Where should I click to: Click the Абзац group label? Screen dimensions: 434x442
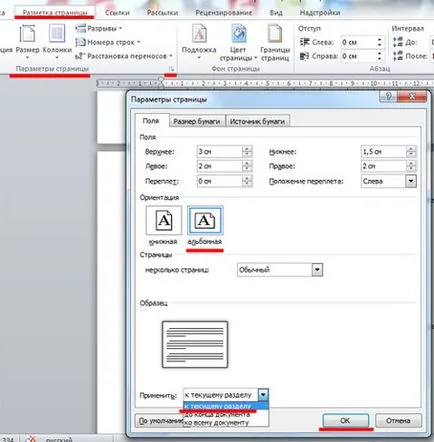click(x=380, y=69)
